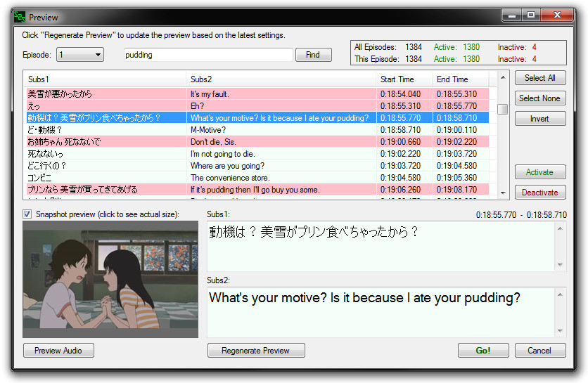Viewport: 588px width, 383px height.
Task: Click the Select All button
Action: [540, 78]
